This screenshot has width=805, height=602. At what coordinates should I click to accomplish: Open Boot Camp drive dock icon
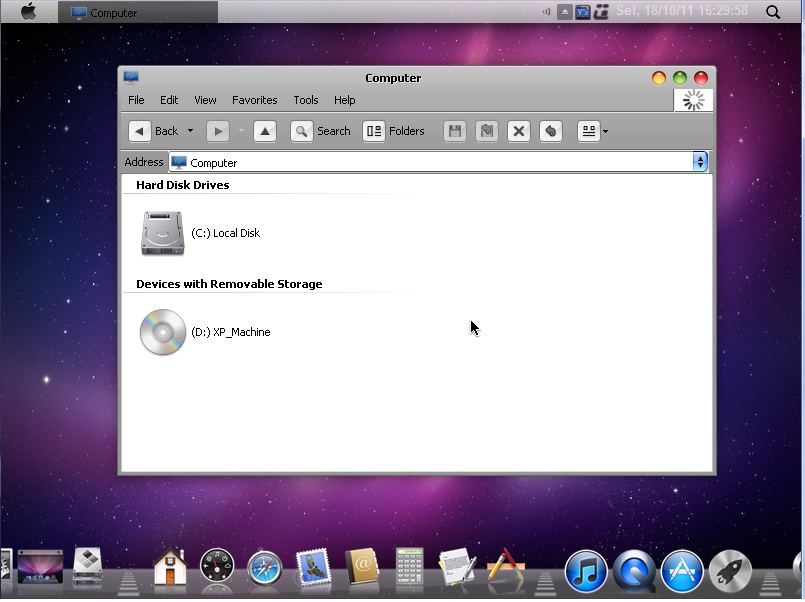pyautogui.click(x=87, y=567)
